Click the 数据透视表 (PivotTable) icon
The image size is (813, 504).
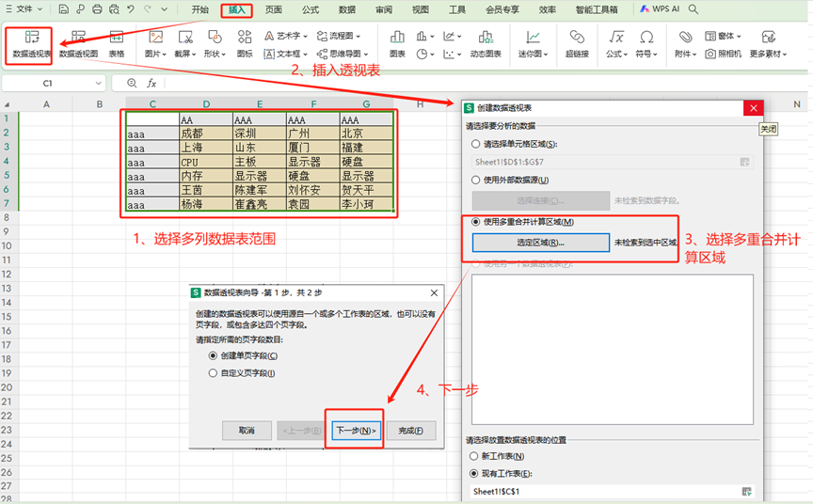31,38
